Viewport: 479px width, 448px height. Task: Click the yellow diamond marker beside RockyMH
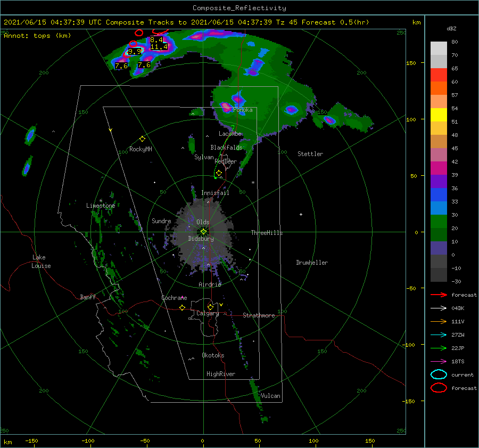click(x=142, y=139)
